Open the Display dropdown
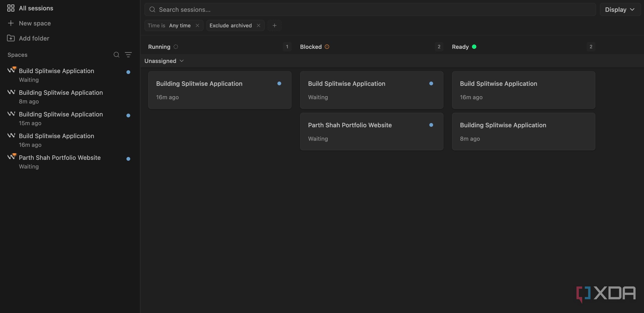 click(x=620, y=9)
